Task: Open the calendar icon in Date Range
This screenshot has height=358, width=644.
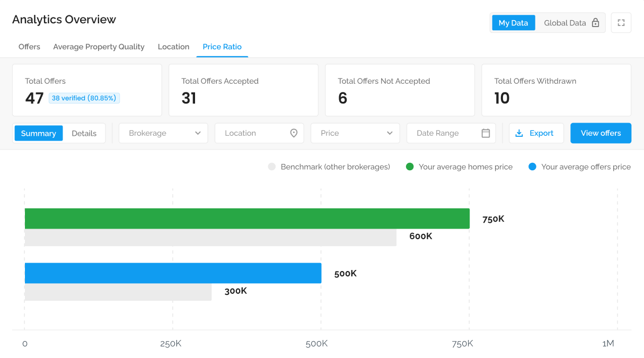Action: [486, 133]
